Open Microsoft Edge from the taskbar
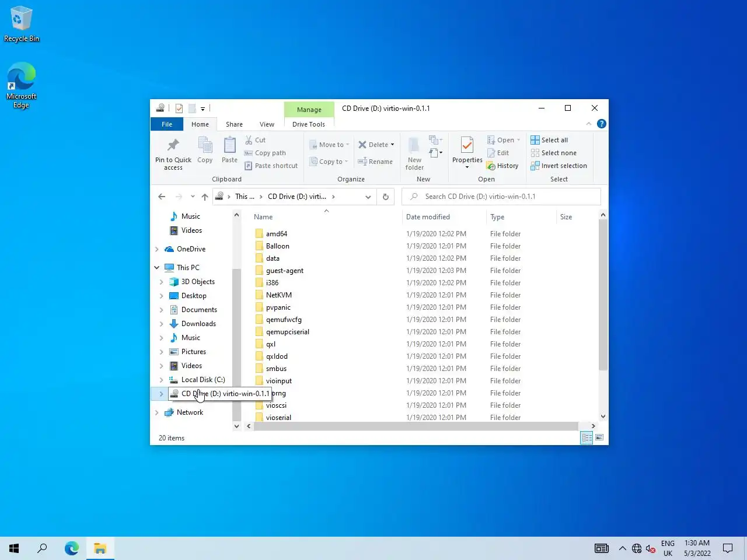 click(x=72, y=548)
